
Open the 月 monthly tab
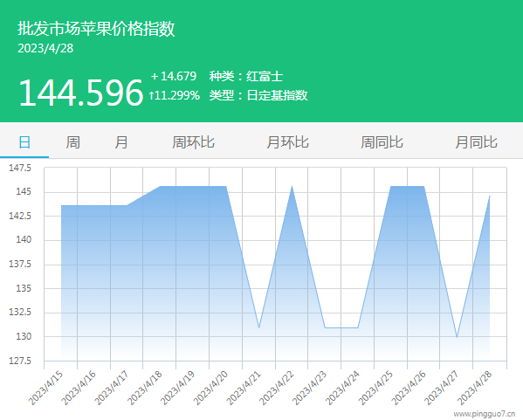coord(121,142)
